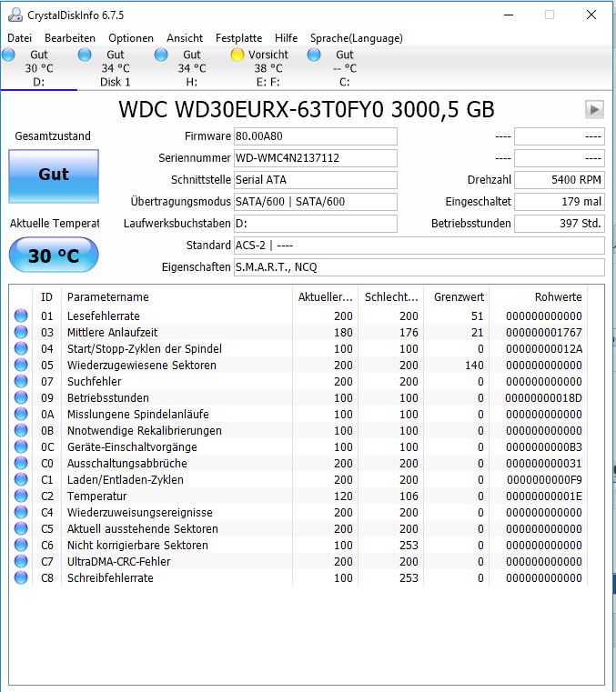616x692 pixels.
Task: Click status icon of UltraDMA-CRC-Fehler row
Action: (21, 561)
